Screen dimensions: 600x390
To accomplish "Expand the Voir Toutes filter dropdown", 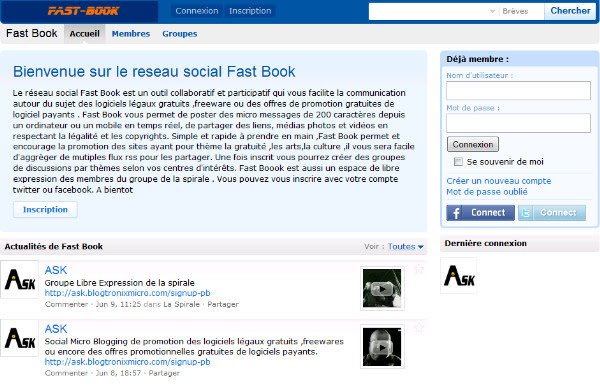I will click(x=406, y=246).
